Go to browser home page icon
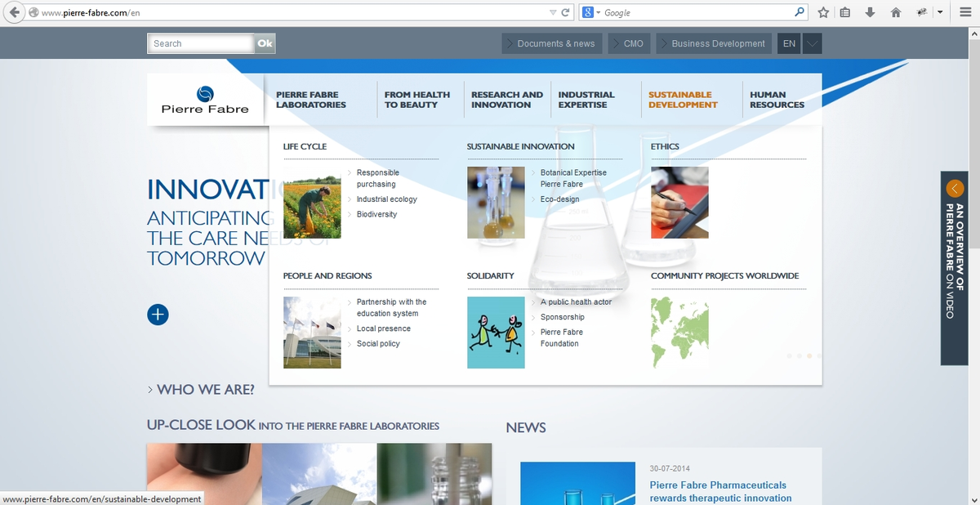 [896, 13]
